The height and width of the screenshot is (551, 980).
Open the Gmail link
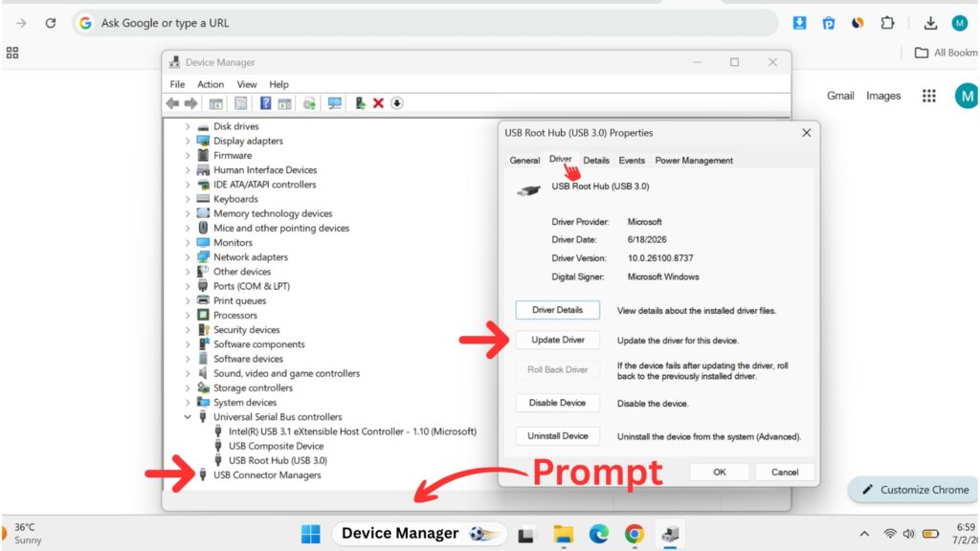[x=840, y=96]
